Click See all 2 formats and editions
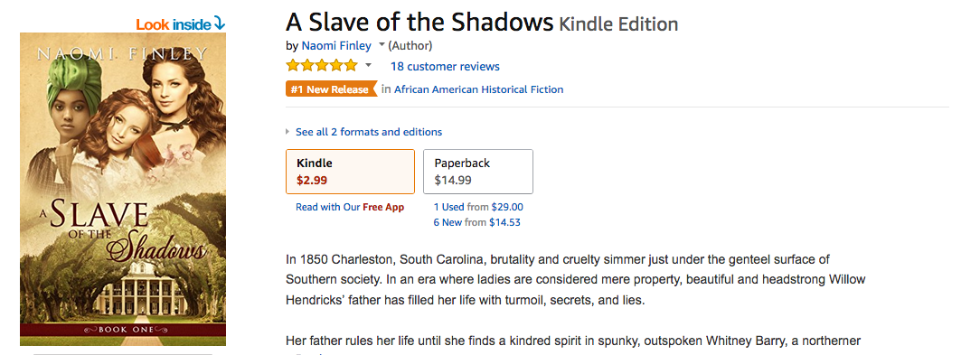 369,132
